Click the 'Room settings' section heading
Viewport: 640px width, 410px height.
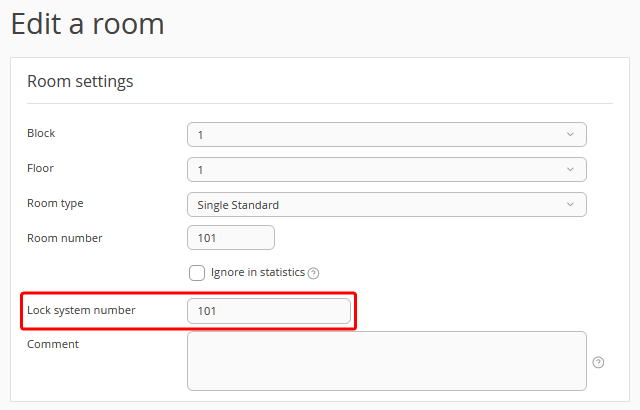point(80,81)
